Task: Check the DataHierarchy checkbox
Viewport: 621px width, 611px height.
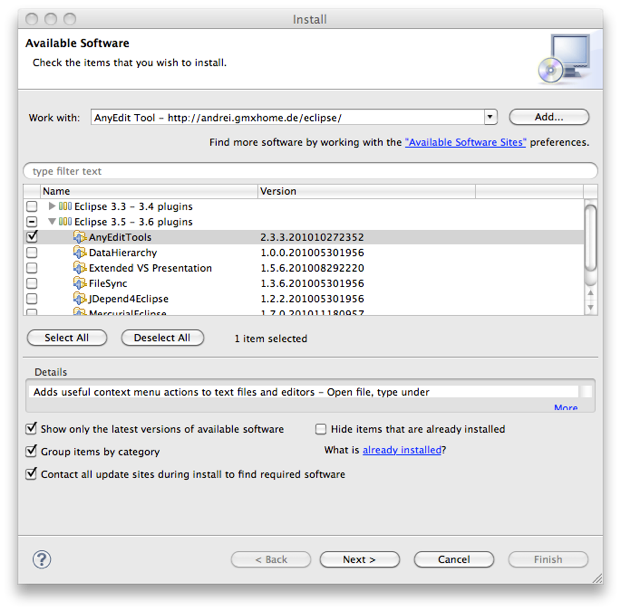Action: [x=32, y=253]
